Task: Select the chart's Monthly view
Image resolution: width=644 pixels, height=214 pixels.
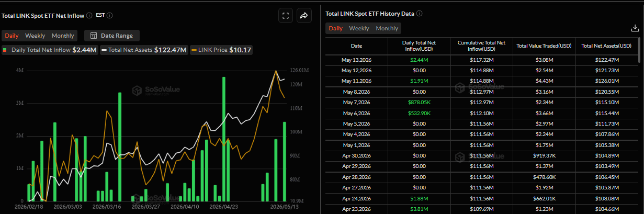Action: [63, 36]
